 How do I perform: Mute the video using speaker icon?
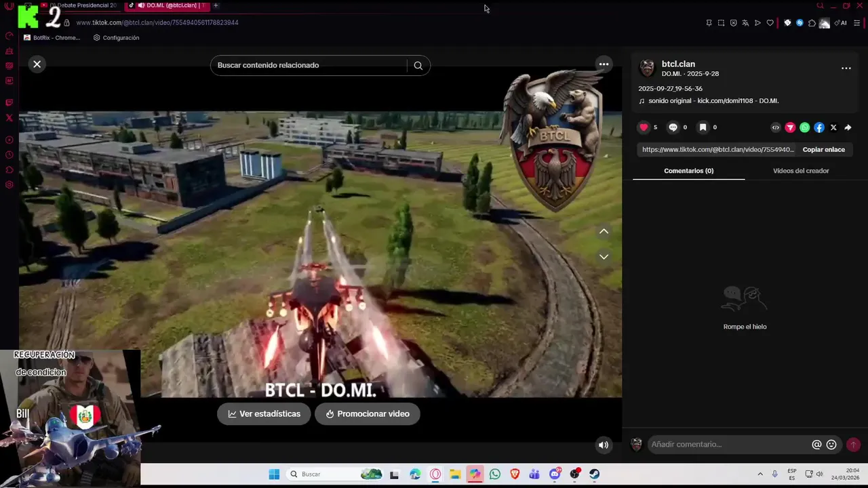604,445
